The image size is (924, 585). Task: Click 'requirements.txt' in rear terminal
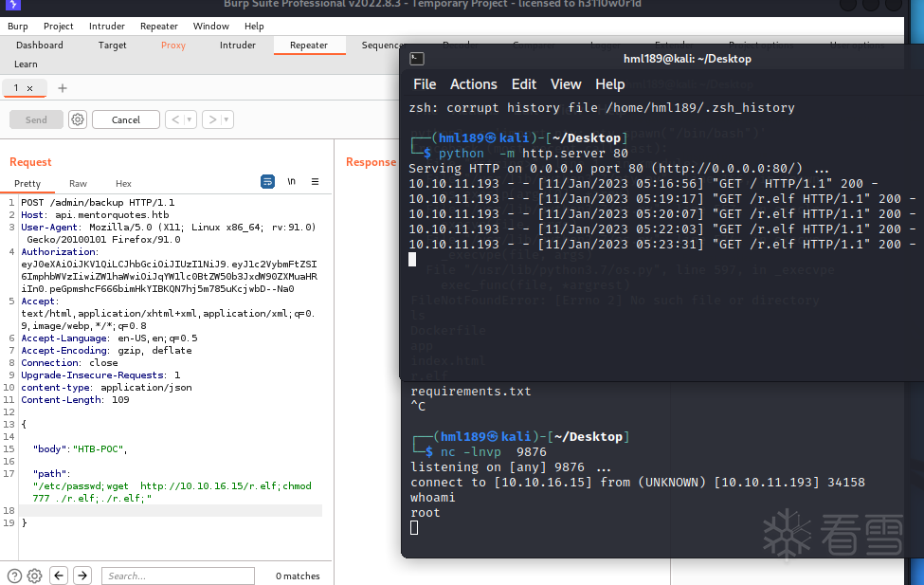pos(471,391)
